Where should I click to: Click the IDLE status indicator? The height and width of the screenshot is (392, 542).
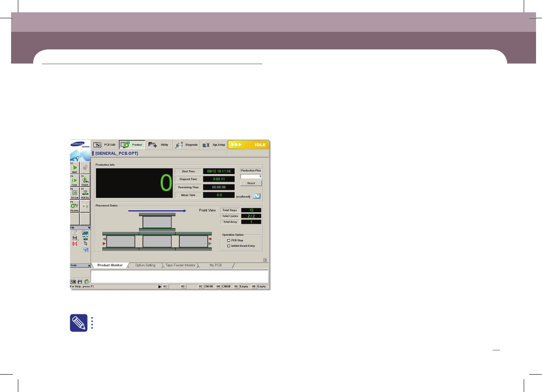point(249,145)
